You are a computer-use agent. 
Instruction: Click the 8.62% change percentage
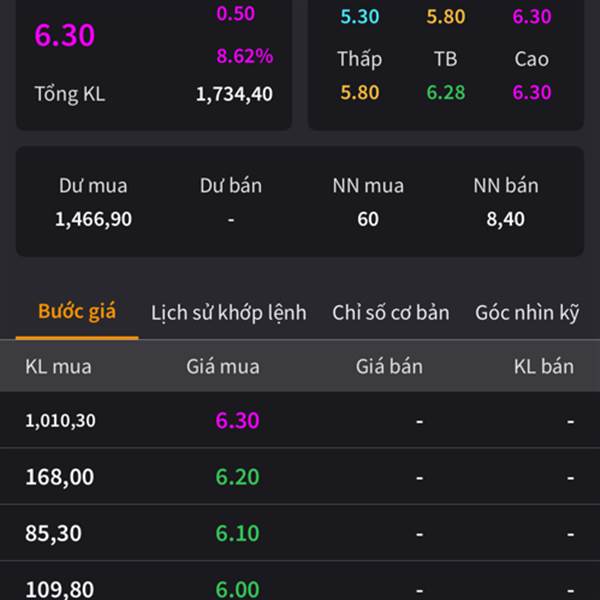click(245, 56)
